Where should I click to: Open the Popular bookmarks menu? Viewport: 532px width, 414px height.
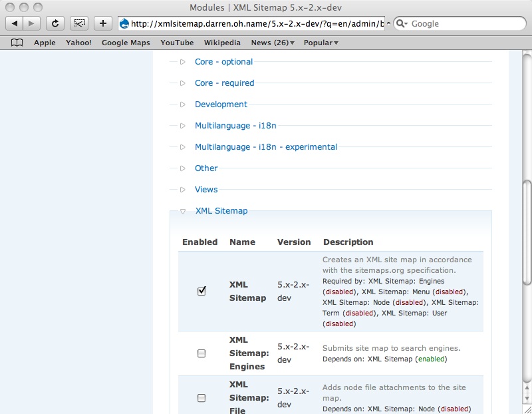coord(321,43)
